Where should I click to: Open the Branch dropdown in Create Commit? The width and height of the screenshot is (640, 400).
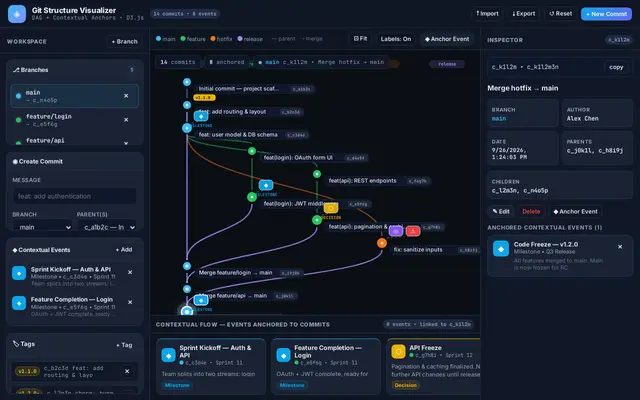point(43,227)
